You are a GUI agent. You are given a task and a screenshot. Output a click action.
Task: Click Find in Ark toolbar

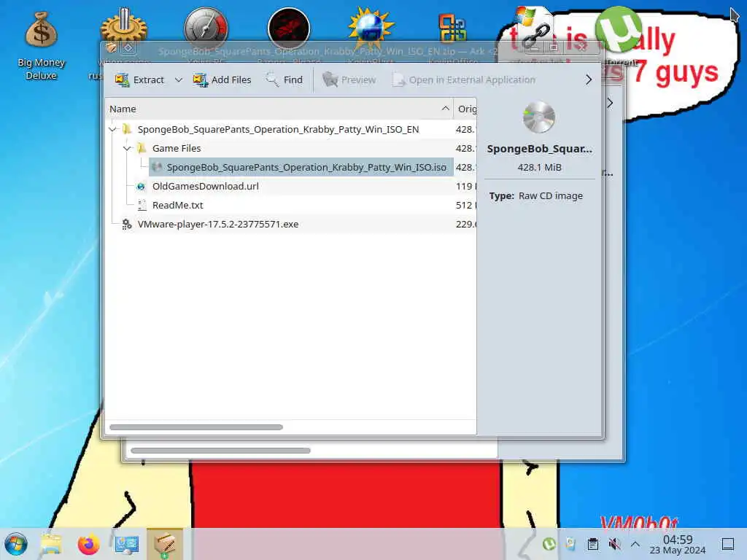coord(285,80)
